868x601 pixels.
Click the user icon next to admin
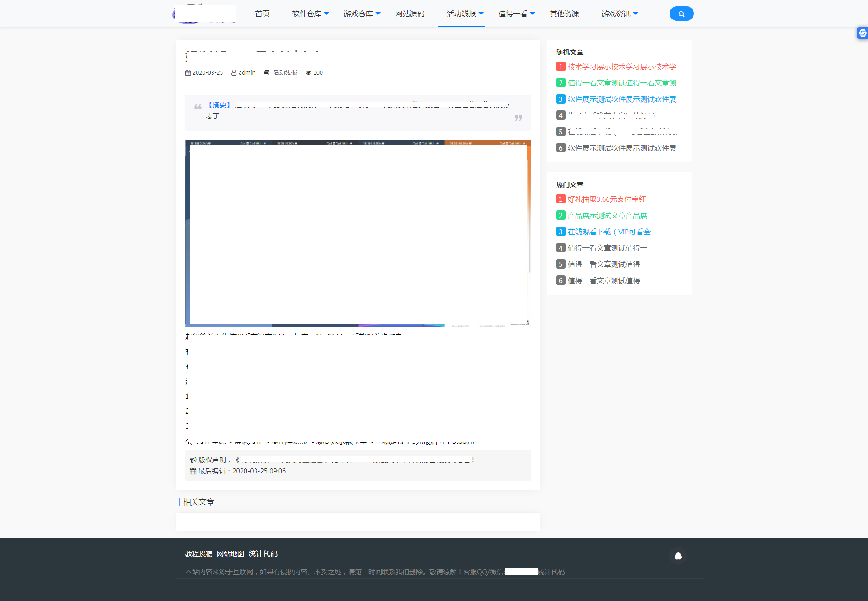[x=234, y=73]
